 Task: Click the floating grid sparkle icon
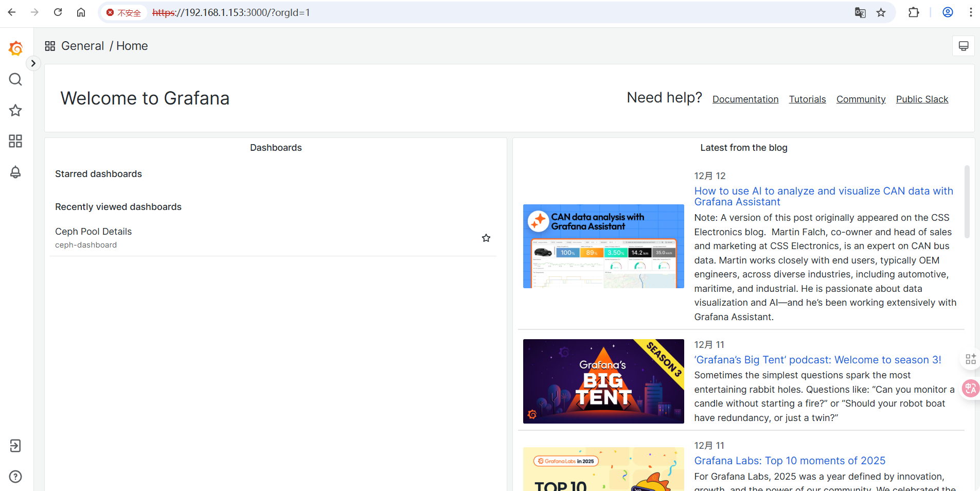click(x=971, y=359)
